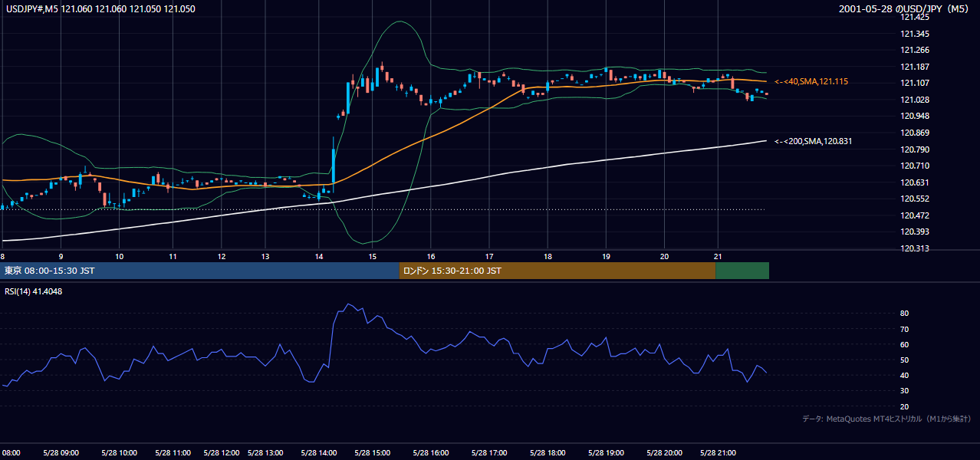Click RSI scale value 70
980x460 pixels.
pos(905,329)
